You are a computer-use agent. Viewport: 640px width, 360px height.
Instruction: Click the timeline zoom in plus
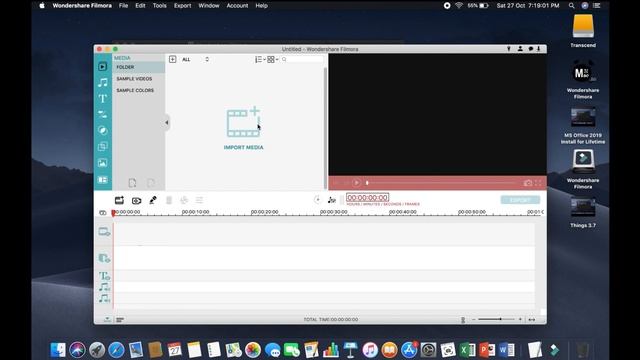coord(520,320)
